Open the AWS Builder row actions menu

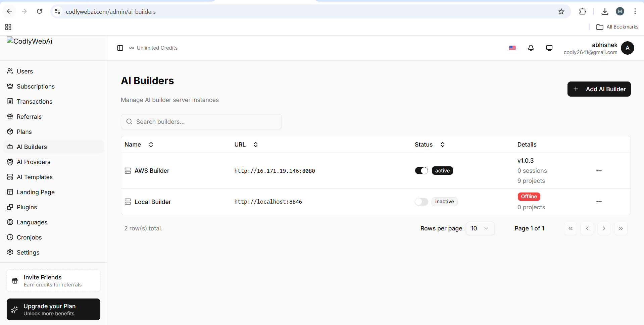[599, 171]
